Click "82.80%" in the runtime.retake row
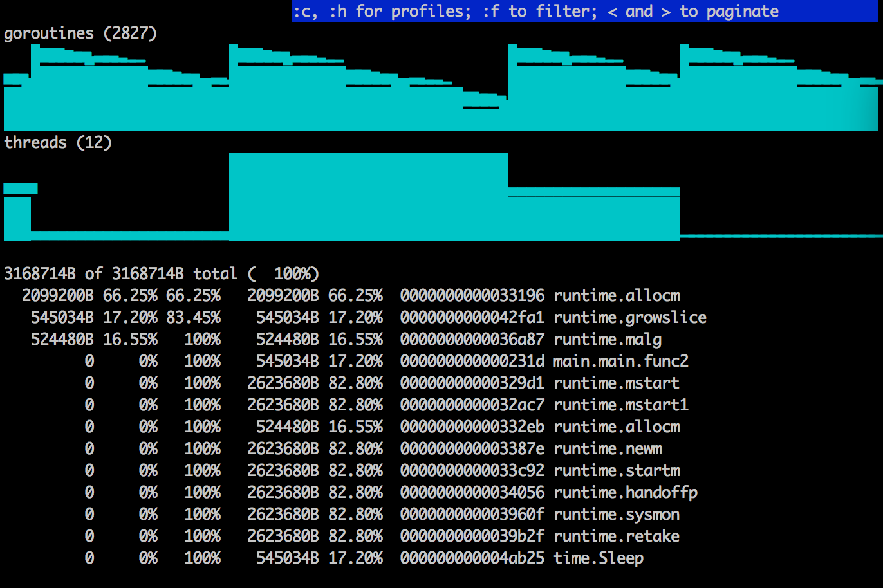 point(355,536)
